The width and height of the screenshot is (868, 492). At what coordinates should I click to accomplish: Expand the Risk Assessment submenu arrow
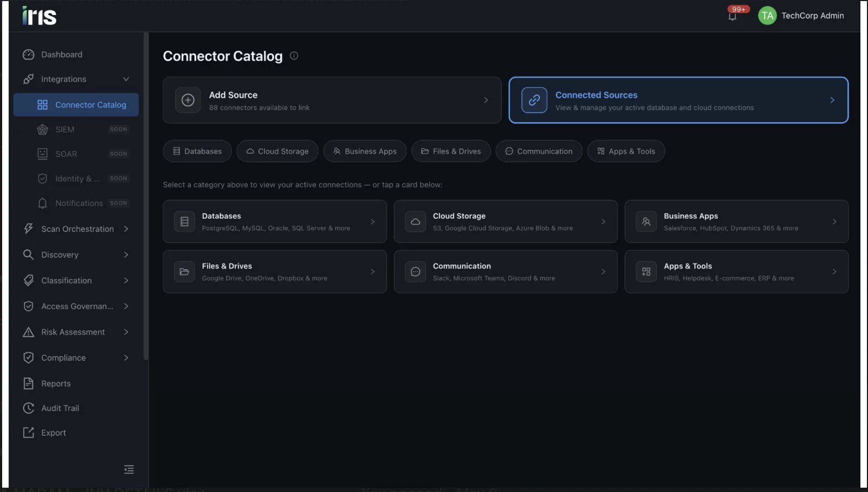[126, 332]
